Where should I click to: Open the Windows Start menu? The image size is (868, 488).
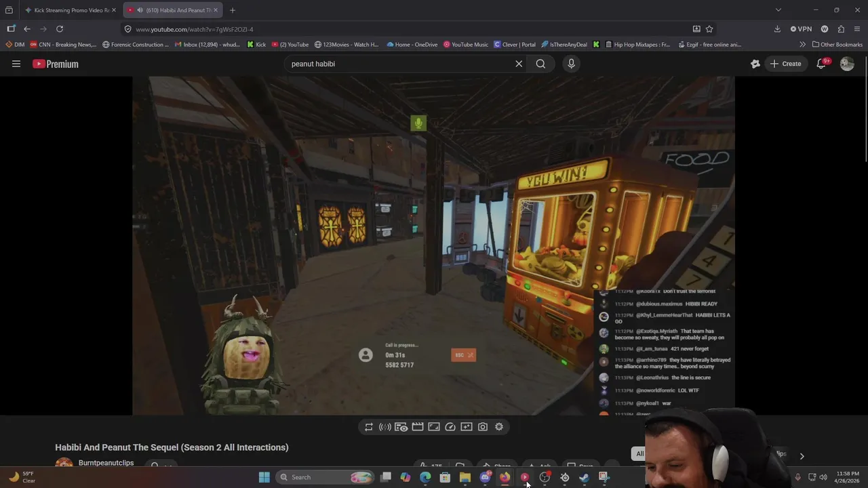(264, 477)
